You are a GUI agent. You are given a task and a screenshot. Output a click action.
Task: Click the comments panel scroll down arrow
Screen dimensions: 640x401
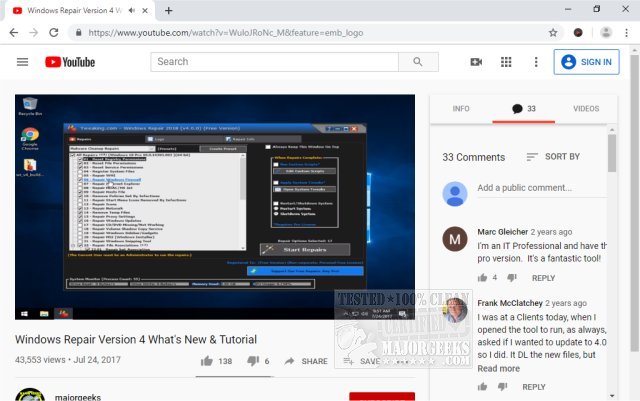(612, 396)
